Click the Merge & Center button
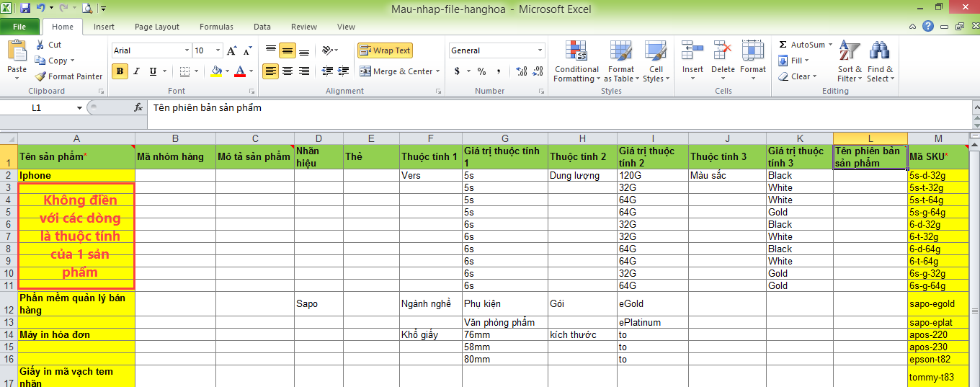This screenshot has width=980, height=387. [x=396, y=71]
